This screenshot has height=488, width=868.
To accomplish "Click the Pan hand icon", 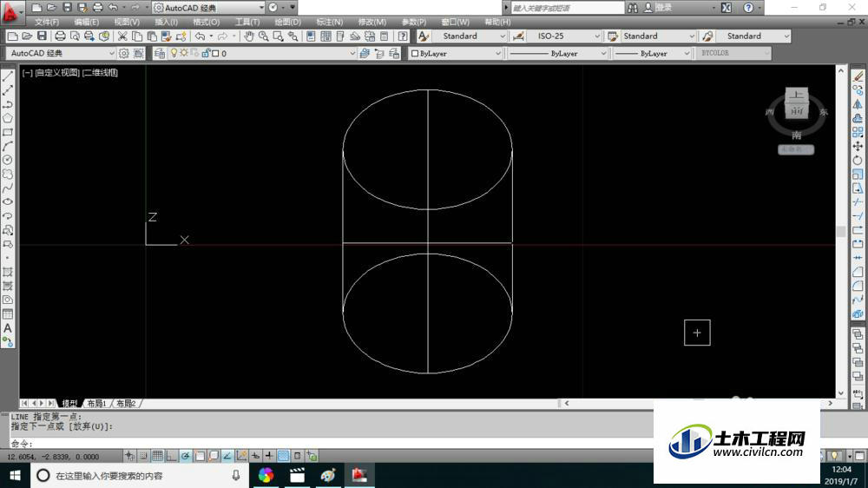I will pos(249,36).
